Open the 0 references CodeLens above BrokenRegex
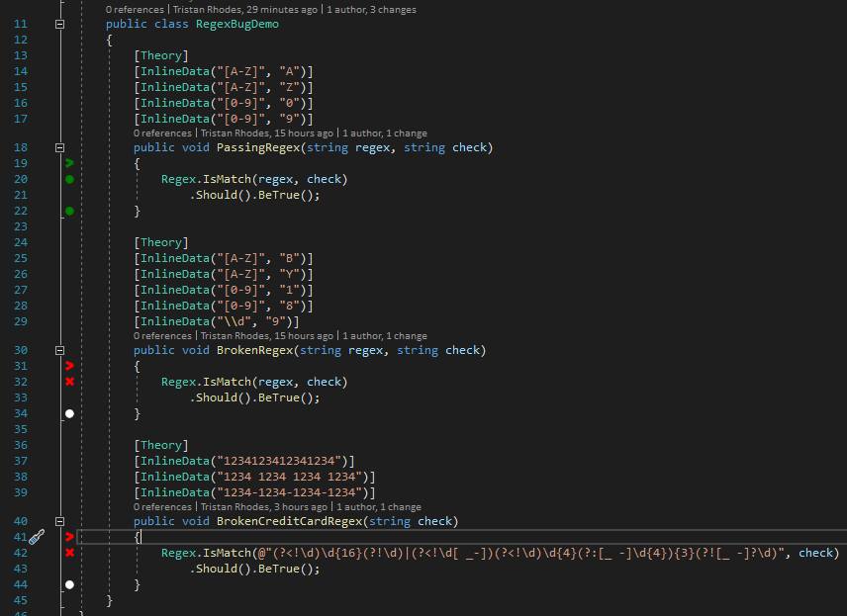This screenshot has width=847, height=616. (x=161, y=335)
